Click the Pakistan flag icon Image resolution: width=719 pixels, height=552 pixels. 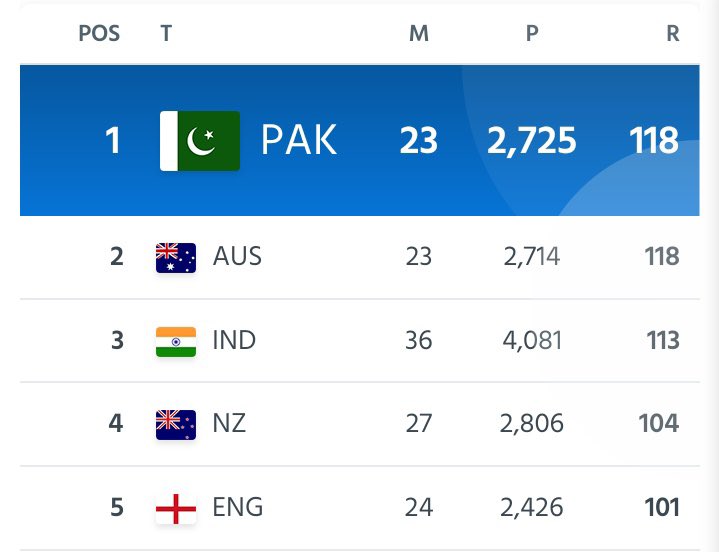coord(200,141)
